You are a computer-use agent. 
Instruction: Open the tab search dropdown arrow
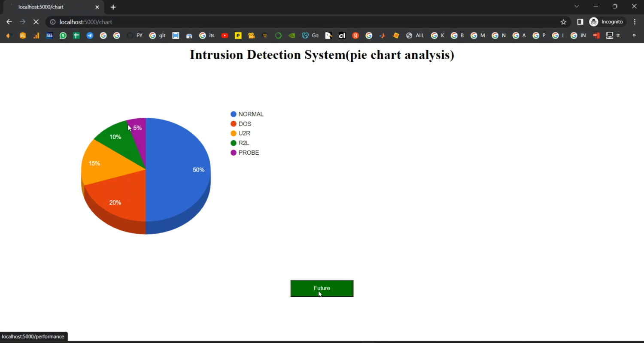(577, 6)
